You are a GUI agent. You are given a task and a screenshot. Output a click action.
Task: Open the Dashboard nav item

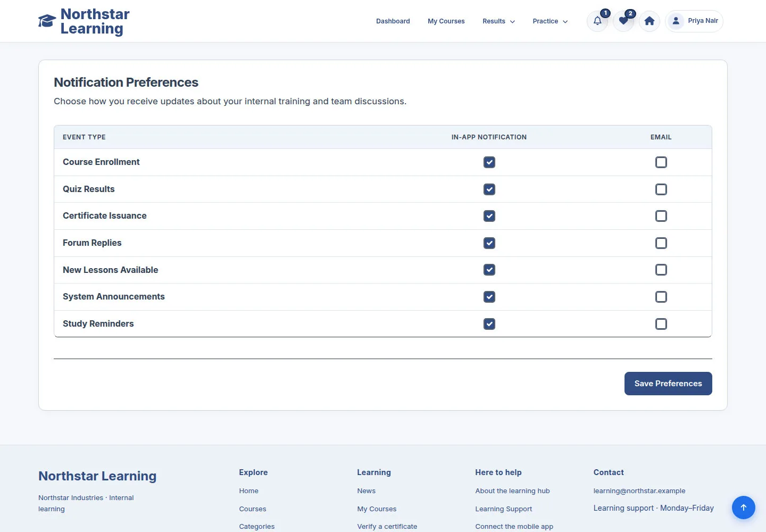coord(393,21)
